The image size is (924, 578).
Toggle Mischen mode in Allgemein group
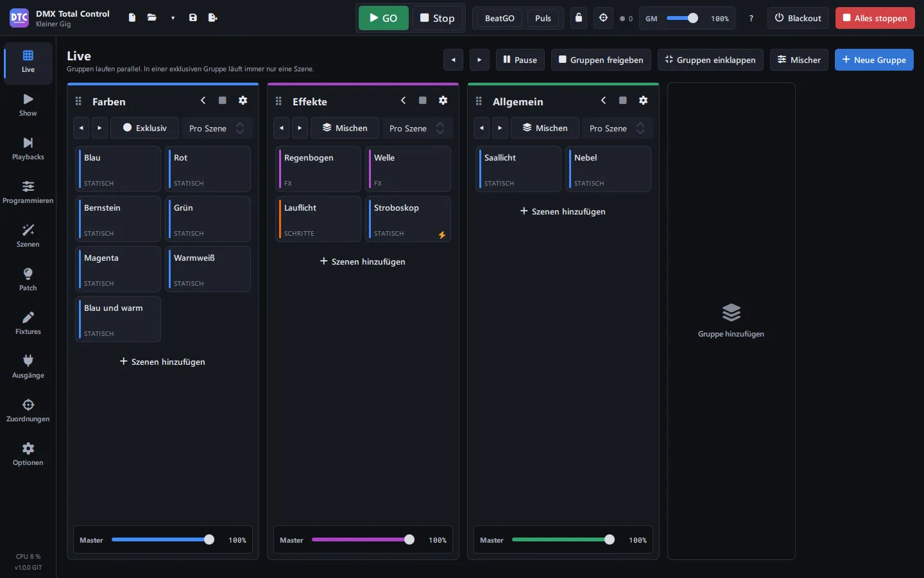click(x=545, y=128)
